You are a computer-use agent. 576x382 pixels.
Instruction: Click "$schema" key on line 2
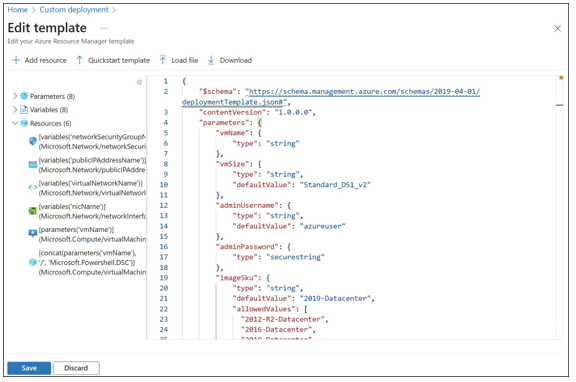(217, 91)
